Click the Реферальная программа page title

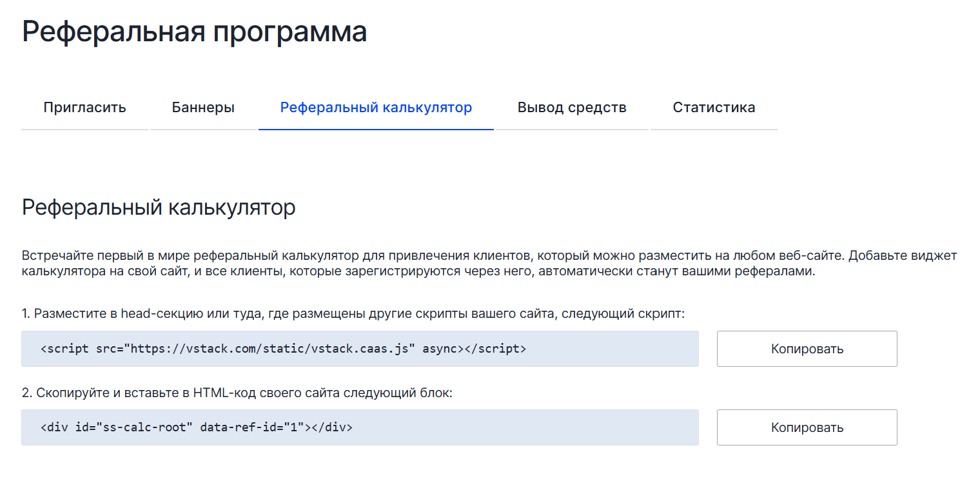pyautogui.click(x=194, y=32)
